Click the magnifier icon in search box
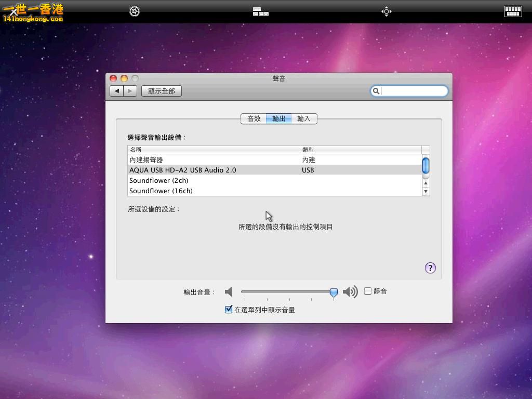The width and height of the screenshot is (532, 399). [376, 91]
